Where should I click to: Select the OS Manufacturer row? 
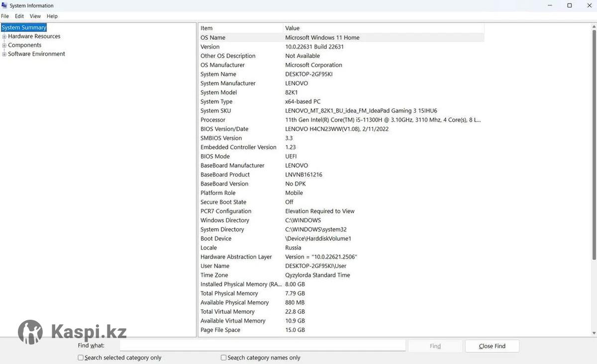341,65
